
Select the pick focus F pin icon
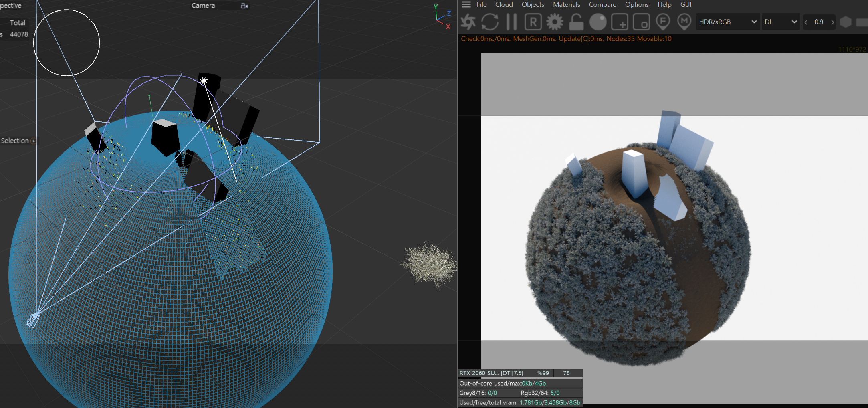[663, 22]
